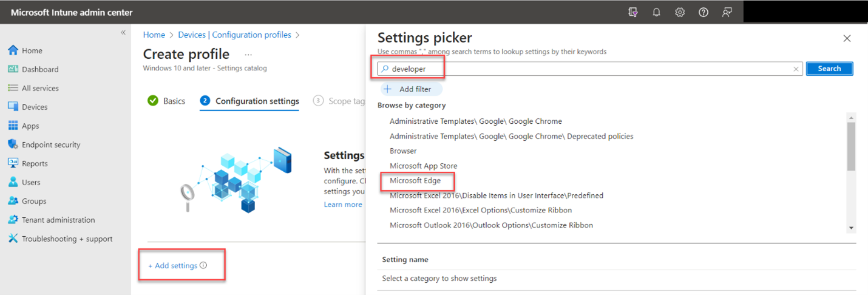The image size is (868, 295).
Task: Click the Setting name column header
Action: (405, 259)
